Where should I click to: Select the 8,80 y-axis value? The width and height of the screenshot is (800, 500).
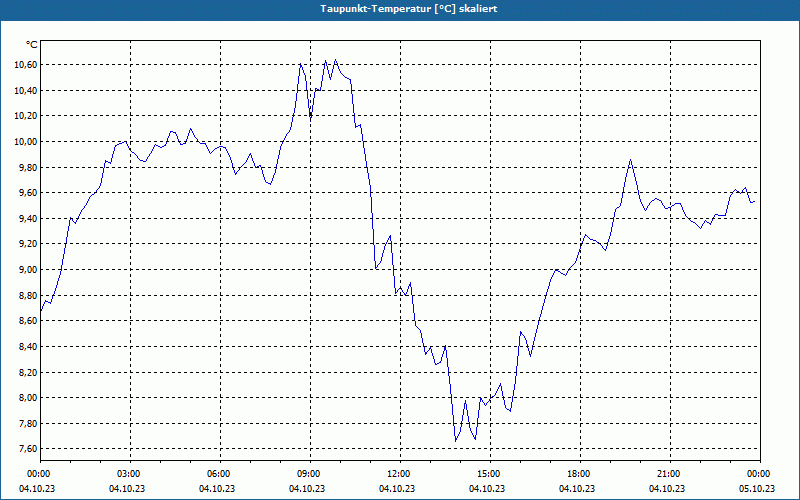28,295
